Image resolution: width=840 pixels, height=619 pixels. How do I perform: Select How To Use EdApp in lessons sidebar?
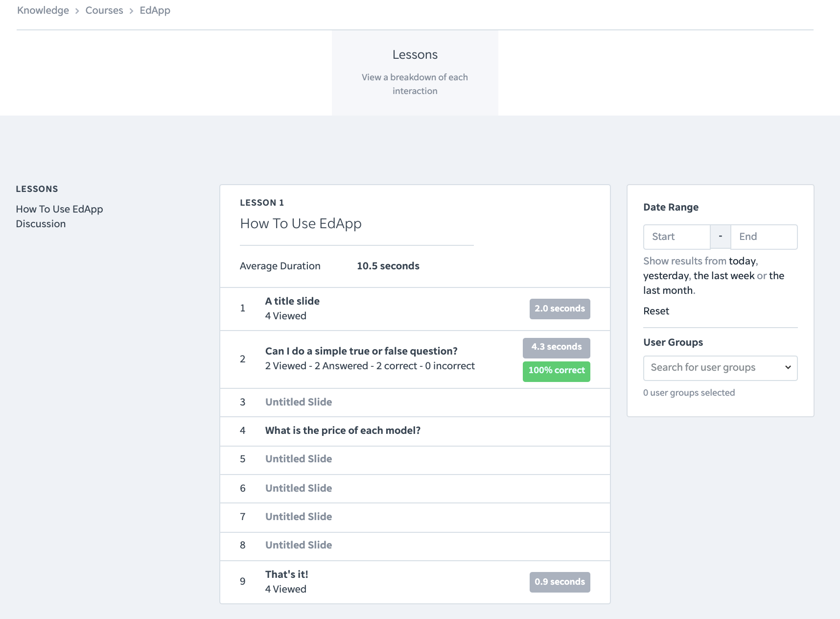point(59,209)
